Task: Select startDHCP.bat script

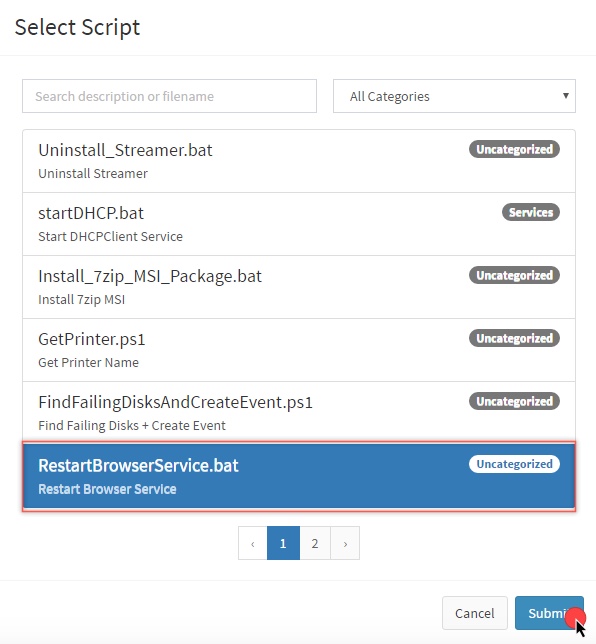Action: pos(299,224)
